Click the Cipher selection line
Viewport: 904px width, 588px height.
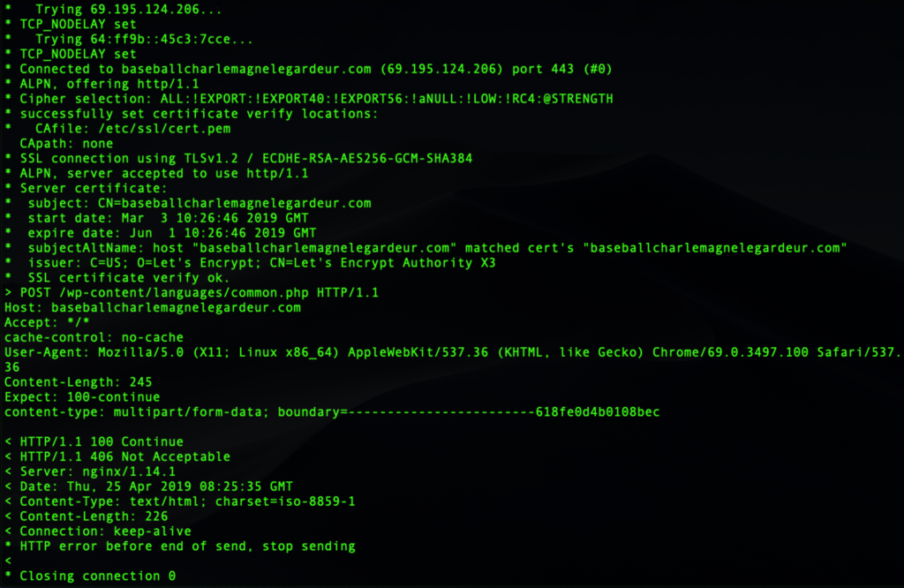pyautogui.click(x=315, y=98)
